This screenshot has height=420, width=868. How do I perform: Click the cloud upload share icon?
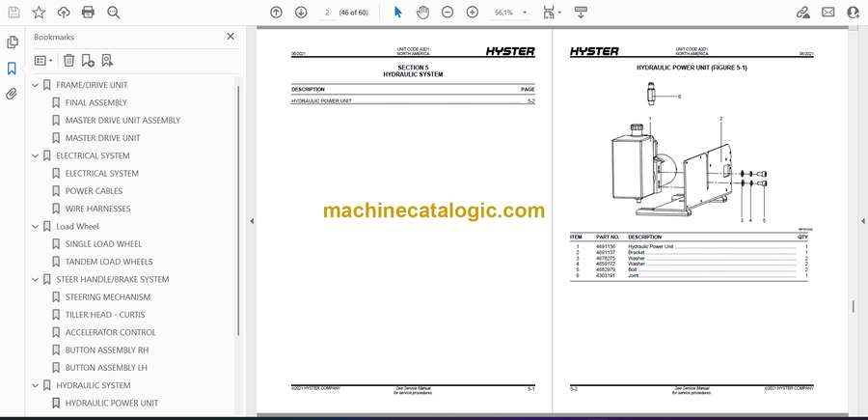pos(64,13)
